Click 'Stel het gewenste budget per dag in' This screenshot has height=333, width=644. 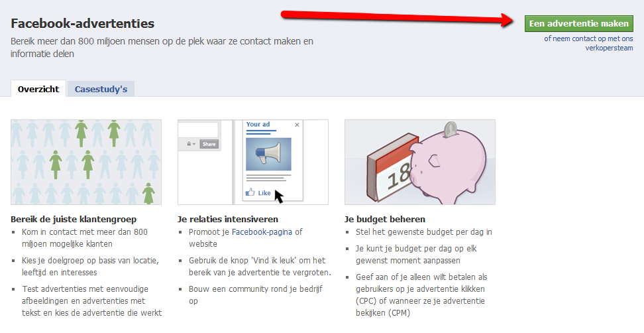424,232
